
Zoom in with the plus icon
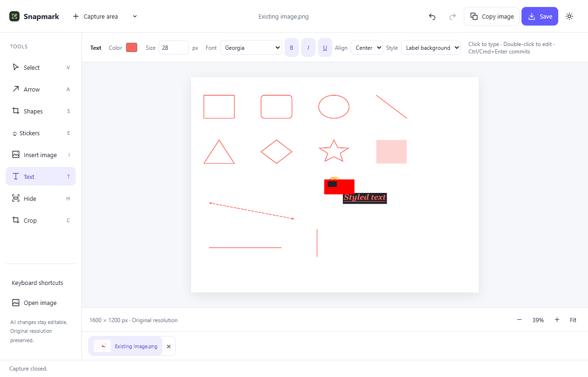(x=557, y=320)
